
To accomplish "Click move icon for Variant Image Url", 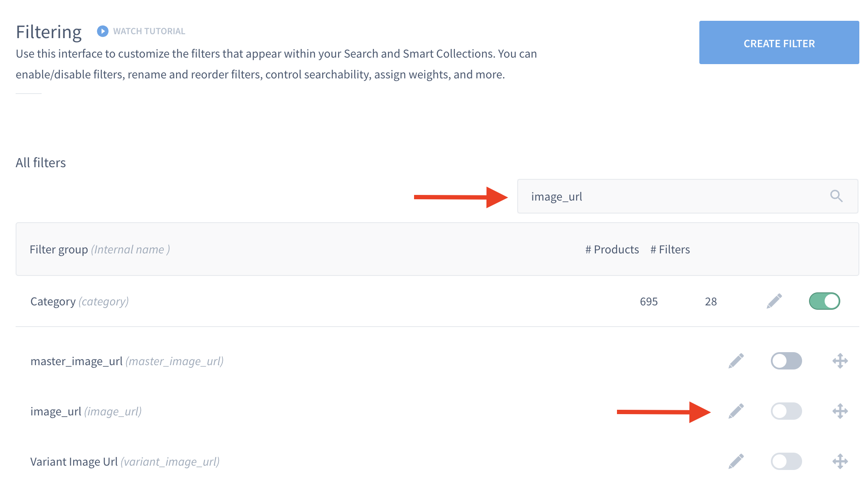I will 840,461.
